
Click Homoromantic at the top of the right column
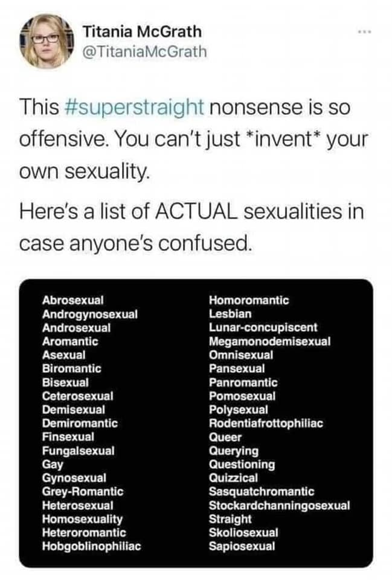coord(249,300)
